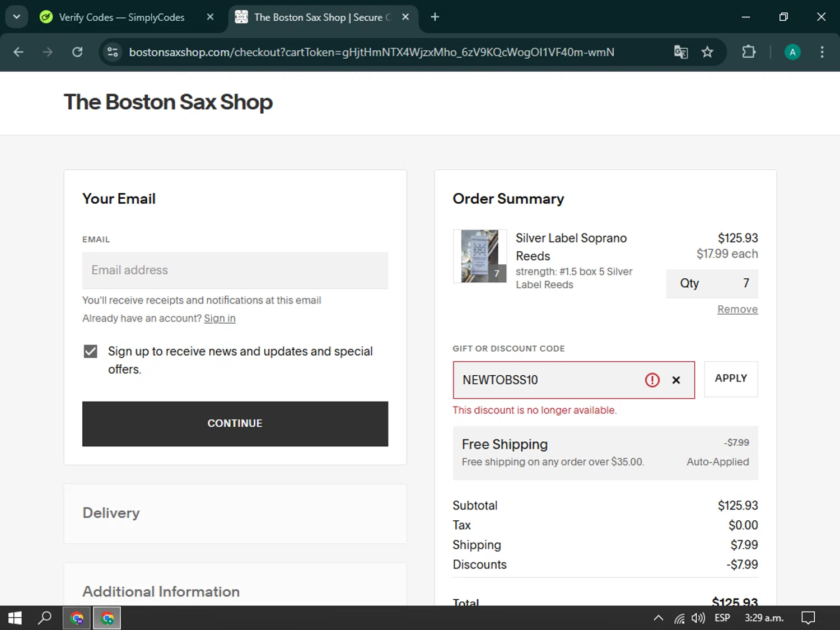Open a new browser tab
Screen dimensions: 840x630
[x=435, y=17]
